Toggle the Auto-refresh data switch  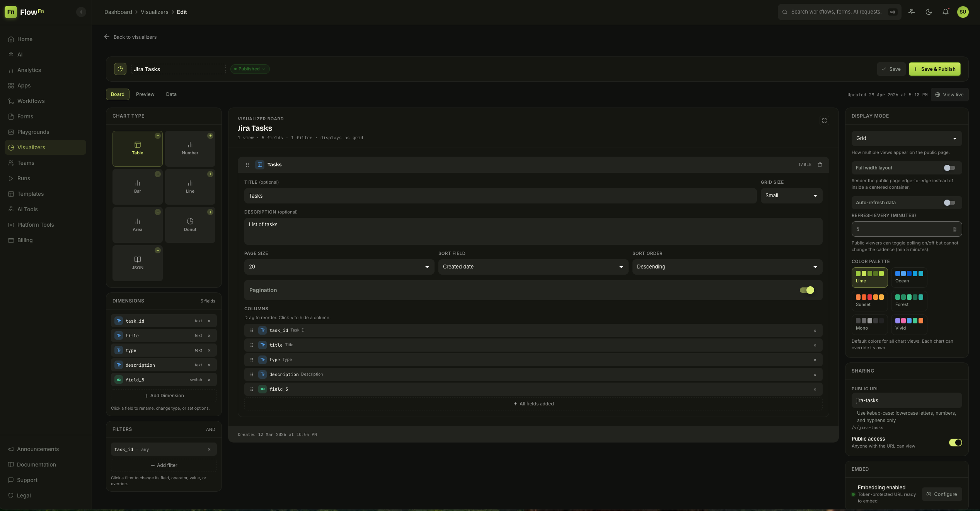click(x=949, y=203)
